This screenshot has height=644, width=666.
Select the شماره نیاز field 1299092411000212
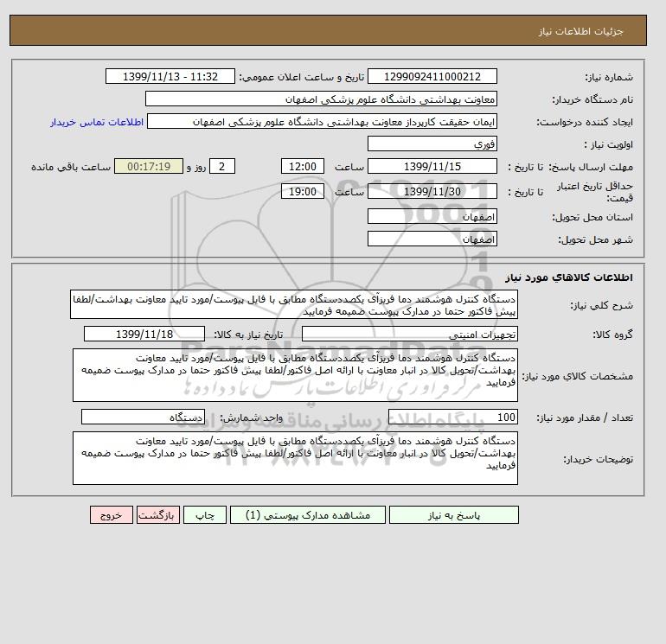point(432,76)
